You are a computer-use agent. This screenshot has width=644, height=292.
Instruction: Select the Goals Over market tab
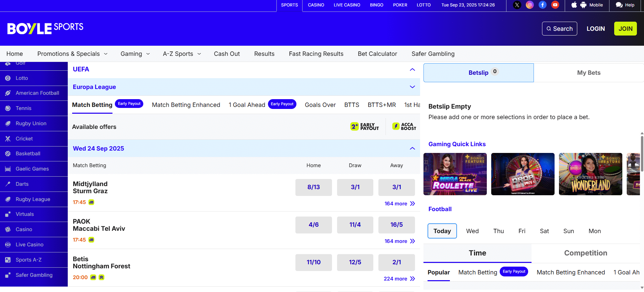click(320, 105)
